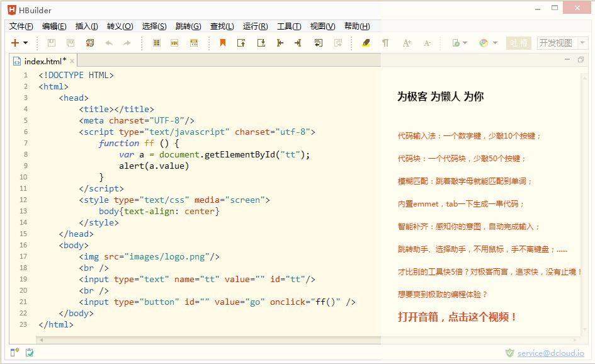The width and height of the screenshot is (595, 364).
Task: Click the 内置emmet feature line
Action: [x=461, y=204]
